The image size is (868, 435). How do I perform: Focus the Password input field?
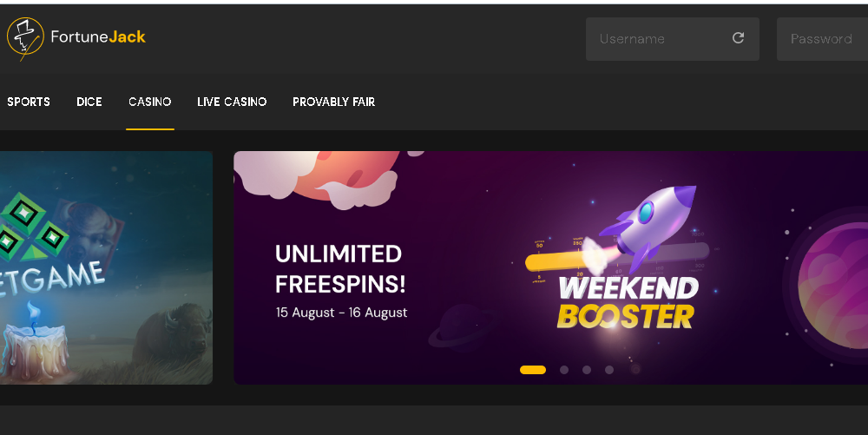822,39
